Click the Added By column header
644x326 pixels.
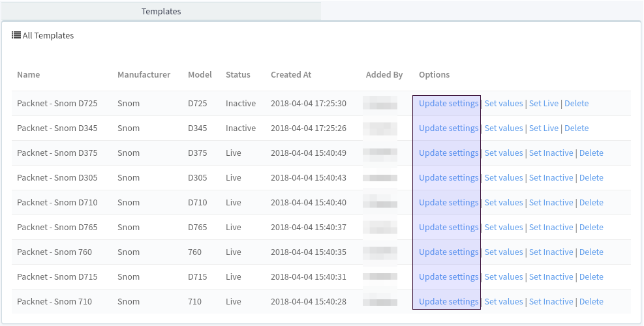384,75
